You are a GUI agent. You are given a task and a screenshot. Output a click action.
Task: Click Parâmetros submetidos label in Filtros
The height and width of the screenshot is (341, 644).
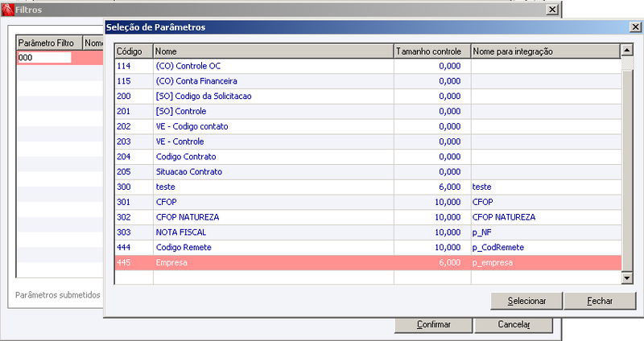click(x=58, y=294)
